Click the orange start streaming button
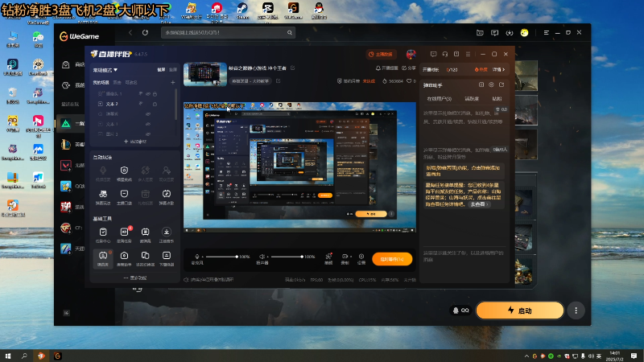This screenshot has width=644, height=362. (392, 259)
